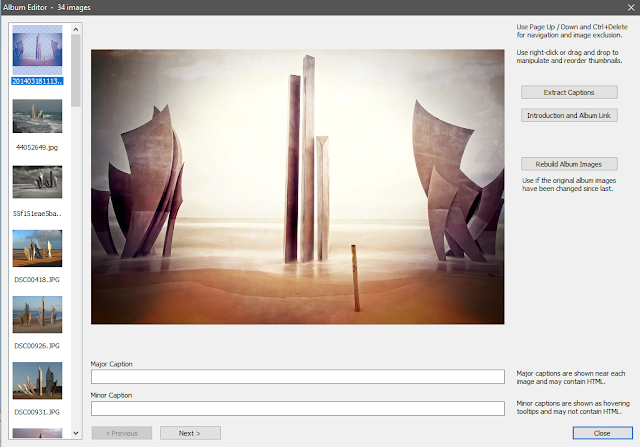Close the window with the title bar X
640x447 pixels.
[x=631, y=7]
